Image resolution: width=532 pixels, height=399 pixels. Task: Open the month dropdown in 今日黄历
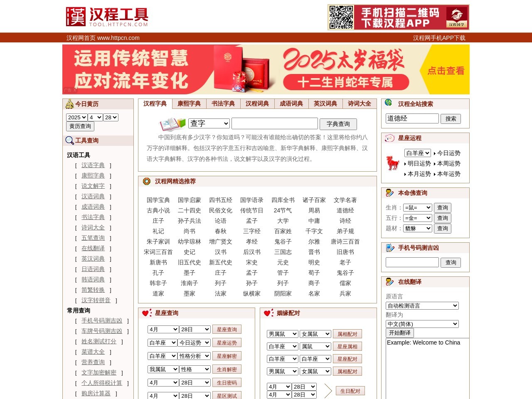tap(95, 118)
